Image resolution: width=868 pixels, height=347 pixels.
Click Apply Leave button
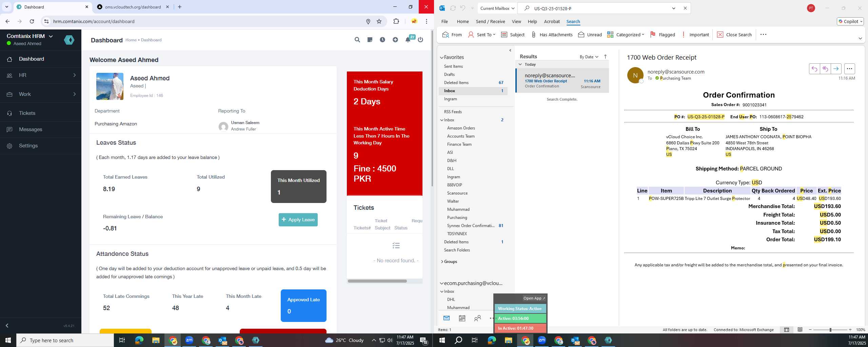point(298,220)
